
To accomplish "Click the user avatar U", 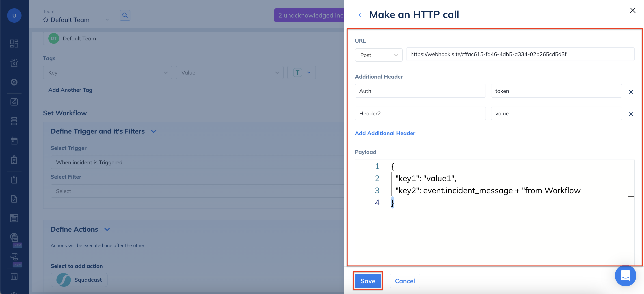I will click(x=14, y=15).
